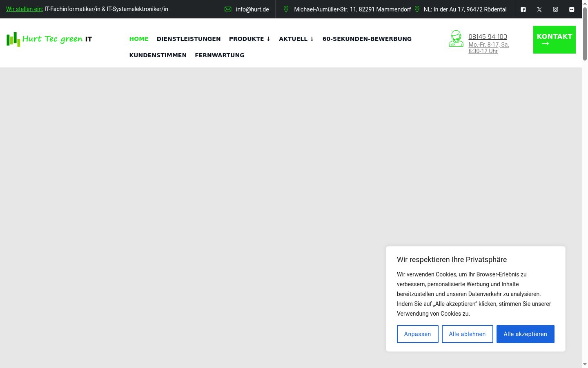This screenshot has height=368, width=588.
Task: Click the green KONTAKT button
Action: pos(555,40)
